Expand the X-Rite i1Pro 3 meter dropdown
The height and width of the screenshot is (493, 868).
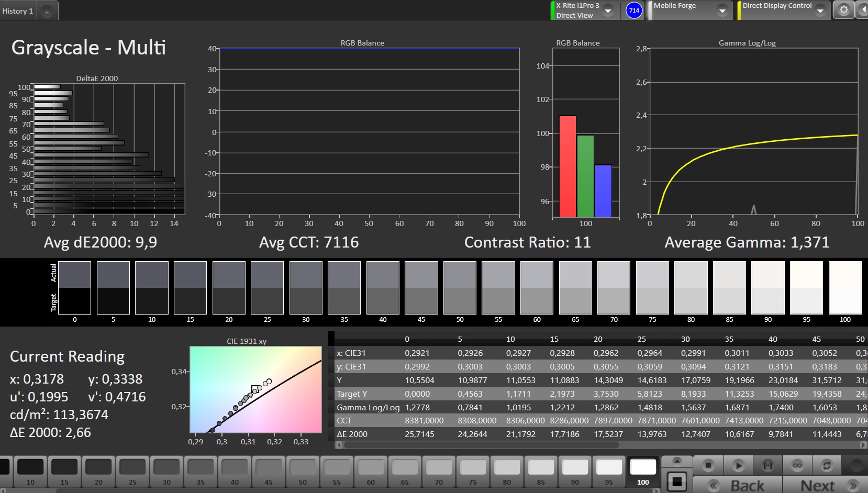pos(608,10)
